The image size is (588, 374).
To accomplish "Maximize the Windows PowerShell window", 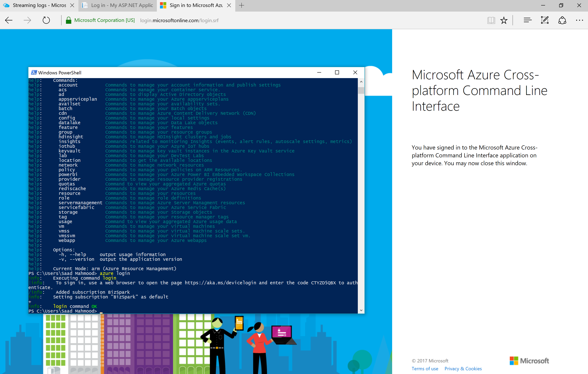I will (x=337, y=72).
